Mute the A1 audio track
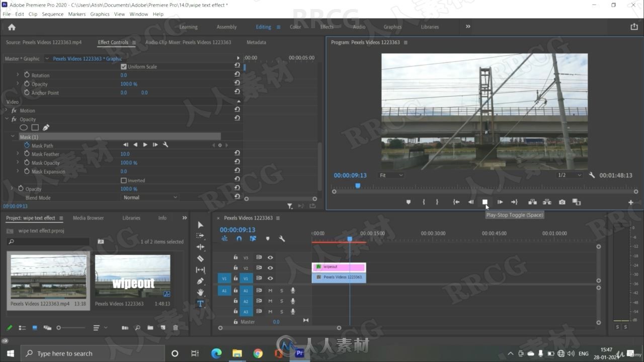 [270, 290]
